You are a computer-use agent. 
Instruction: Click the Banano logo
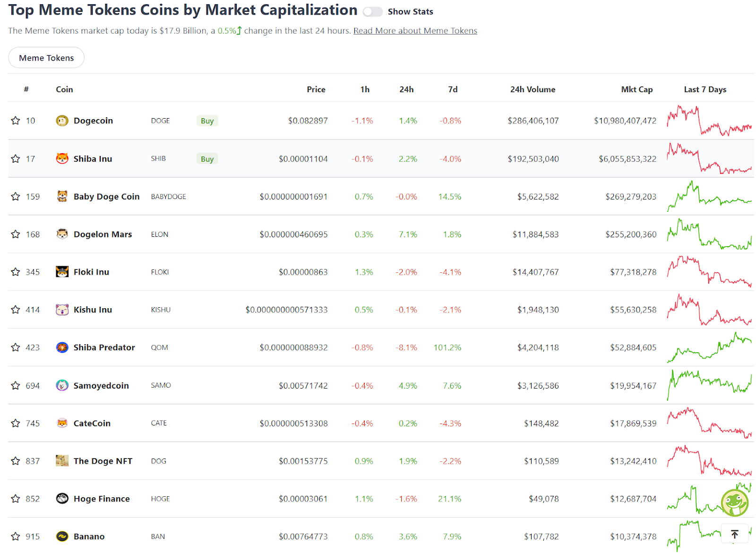[62, 537]
